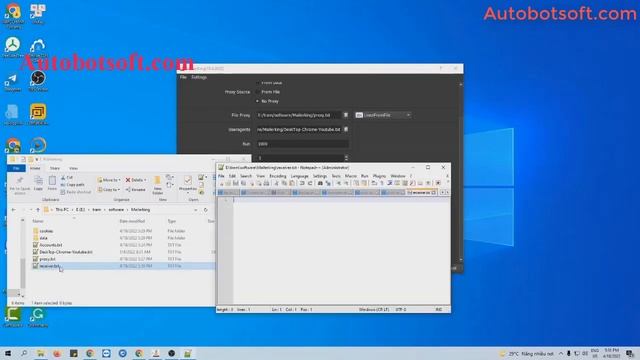Open the Notepad++ Encoding menu

click(x=278, y=176)
